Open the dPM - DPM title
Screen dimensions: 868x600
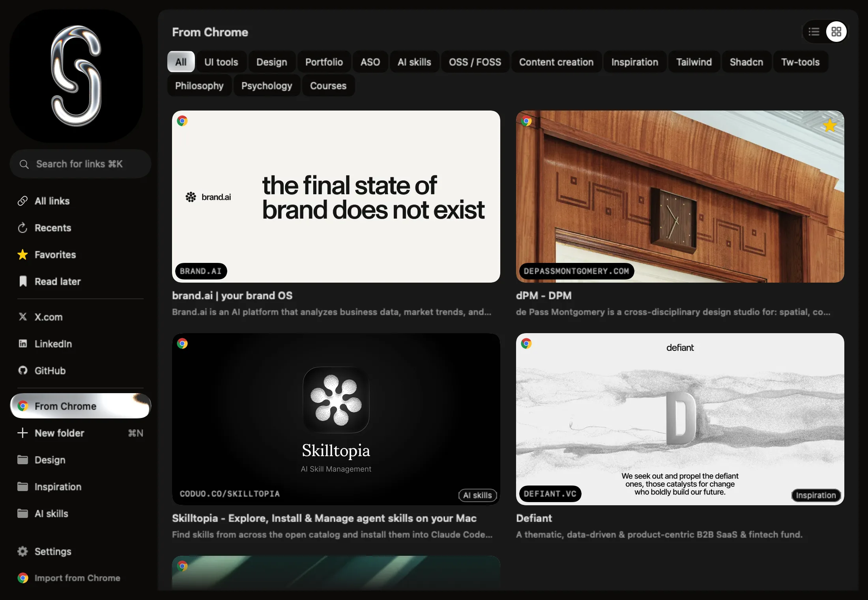pyautogui.click(x=544, y=296)
